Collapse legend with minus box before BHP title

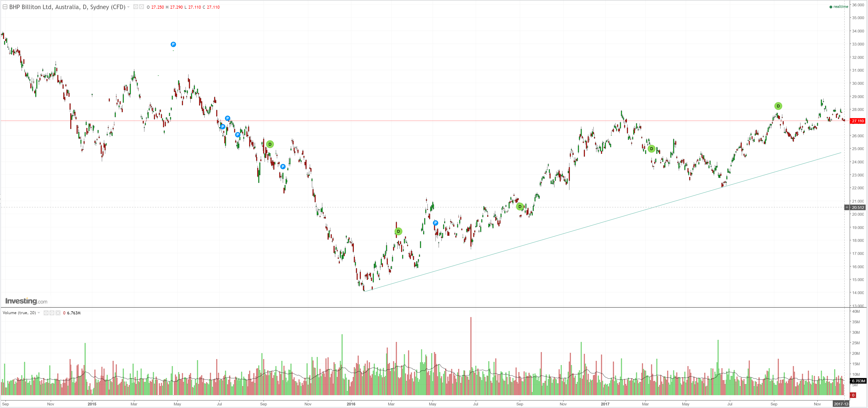[5, 7]
